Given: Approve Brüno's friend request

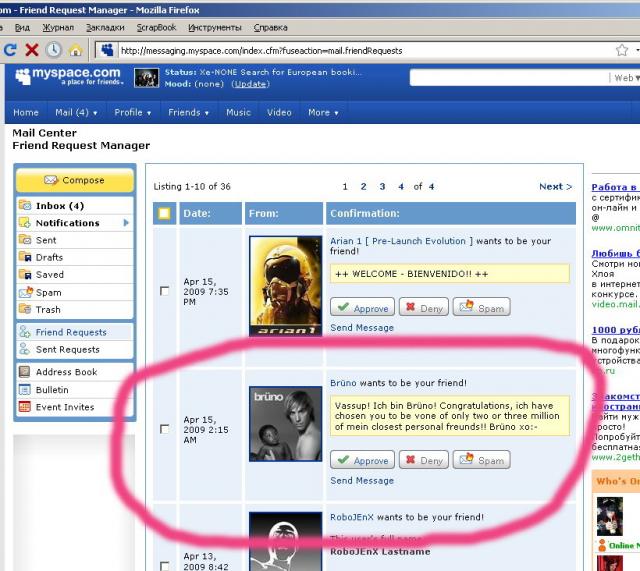Looking at the screenshot, I should (362, 460).
